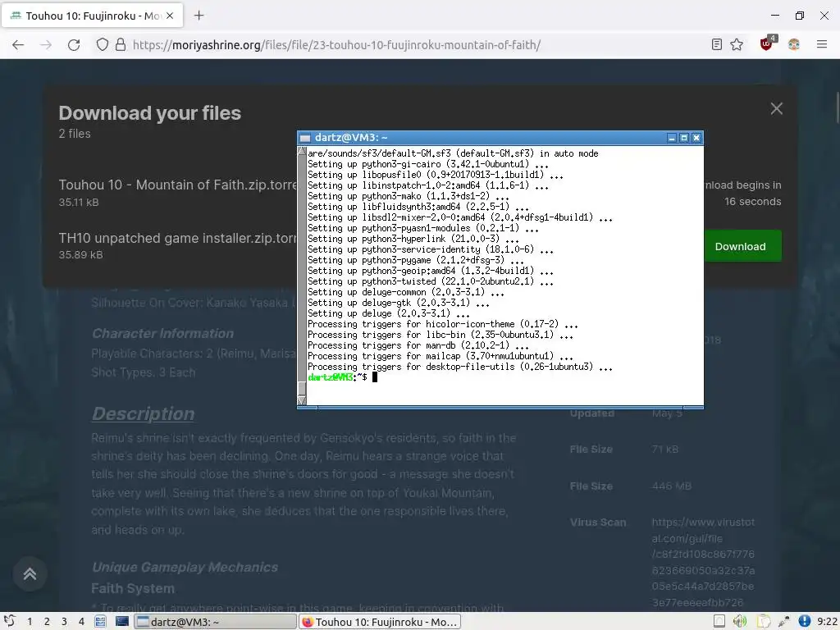Viewport: 840px width, 630px height.
Task: Click the terminal command prompt line
Action: click(343, 377)
